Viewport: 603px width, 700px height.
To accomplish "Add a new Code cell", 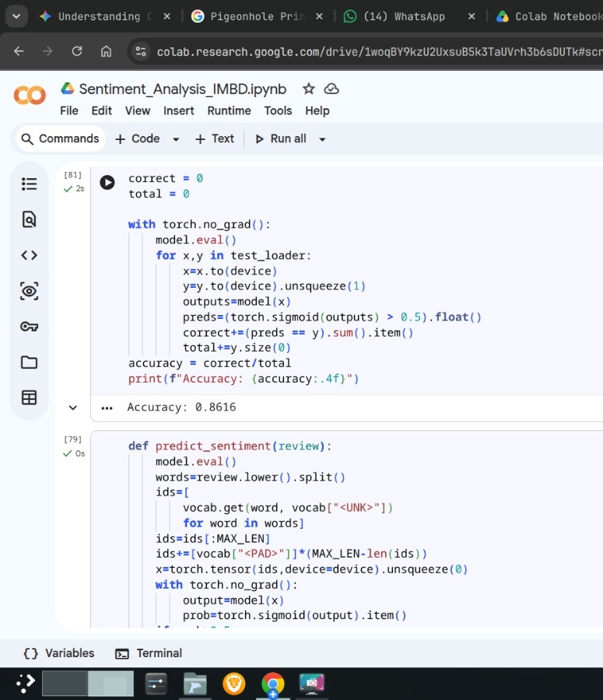I will click(x=138, y=139).
